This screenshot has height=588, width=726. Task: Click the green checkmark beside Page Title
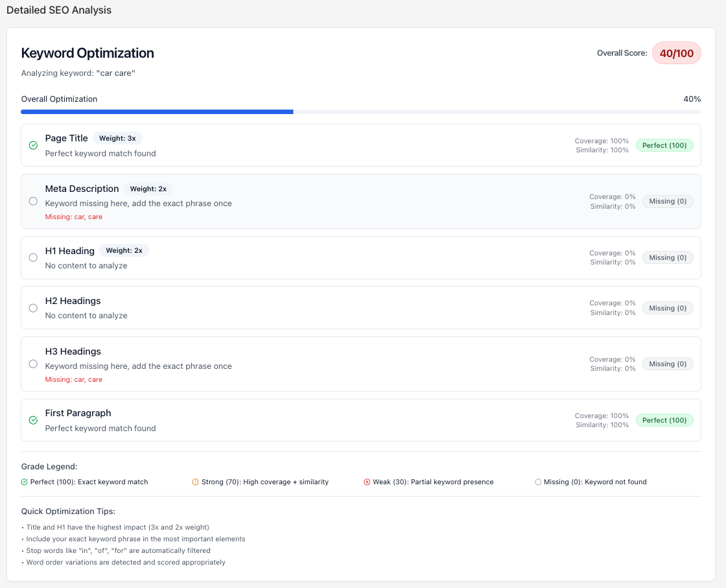click(33, 145)
